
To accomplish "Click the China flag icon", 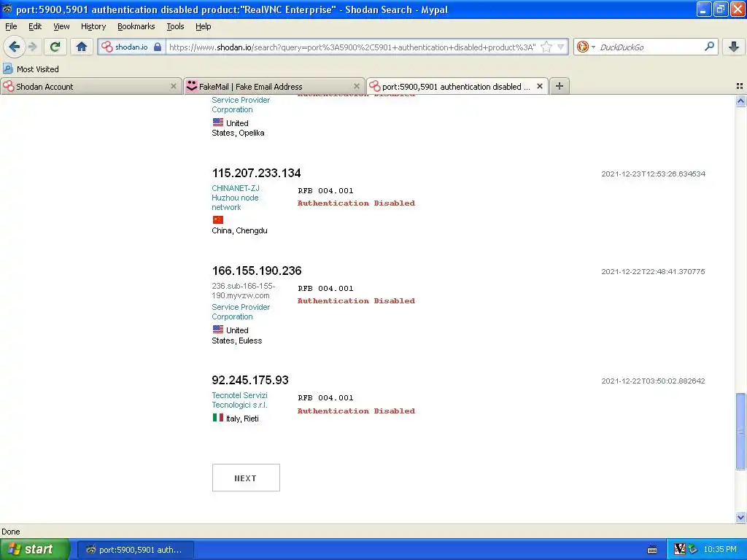I will [217, 219].
